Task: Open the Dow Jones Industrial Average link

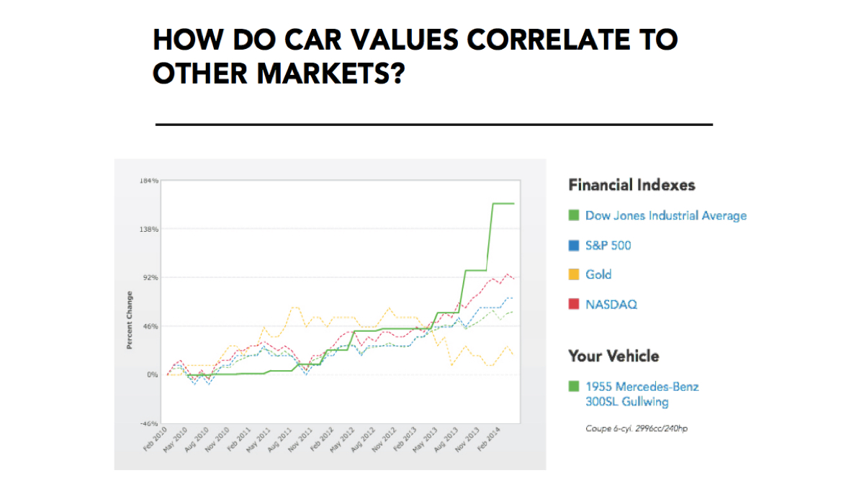Action: click(665, 215)
